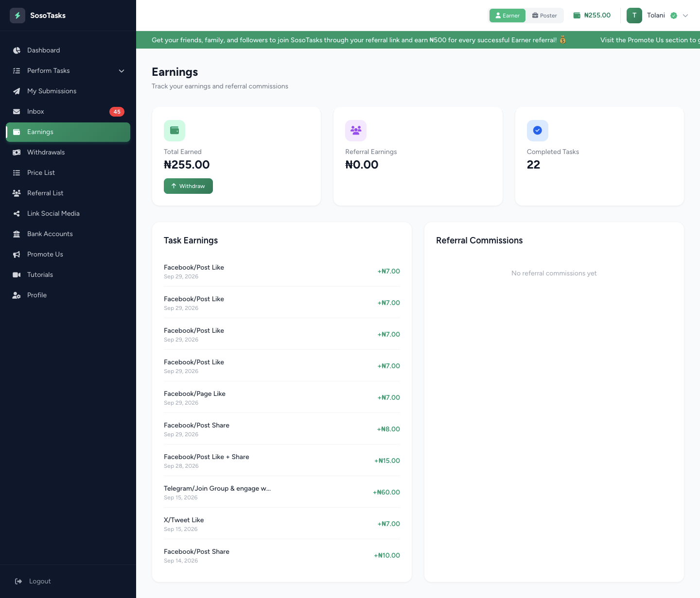Open the Tolani user dropdown arrow
This screenshot has height=598, width=700.
[x=685, y=16]
